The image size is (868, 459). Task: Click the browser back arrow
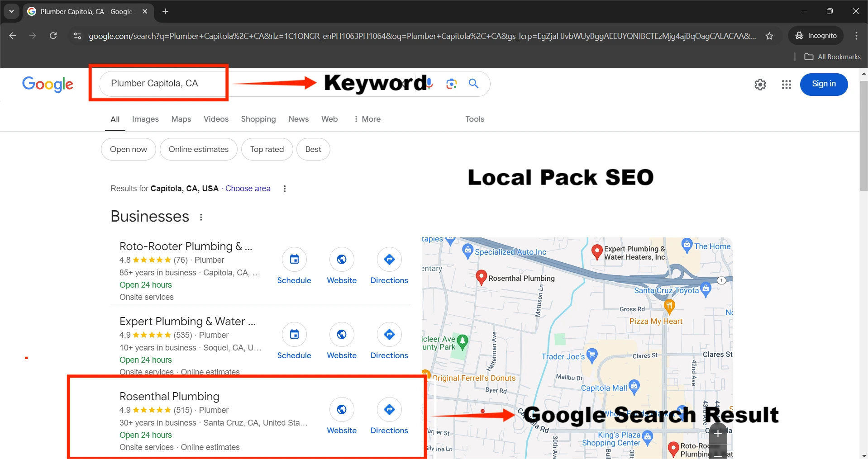click(x=13, y=36)
